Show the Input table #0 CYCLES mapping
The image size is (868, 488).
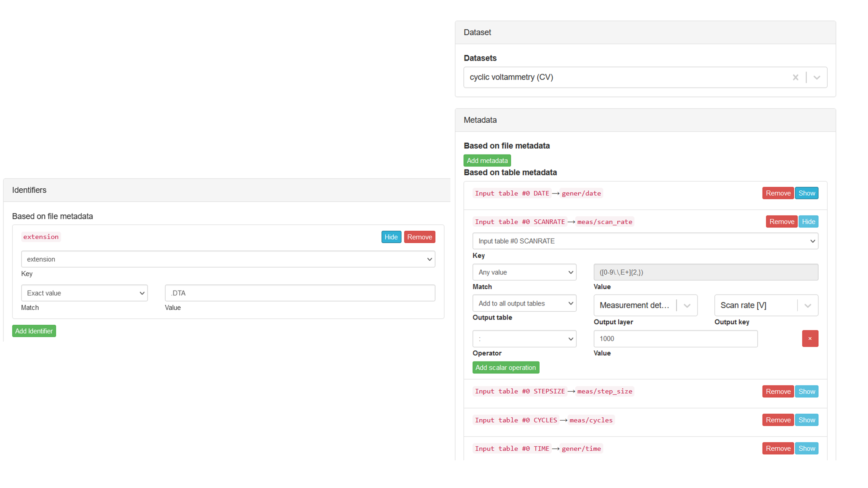[x=806, y=420]
